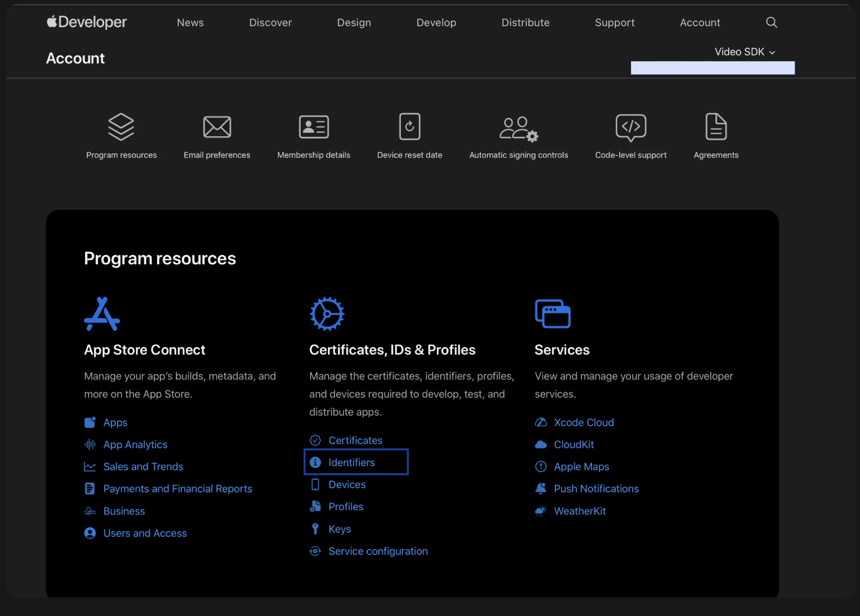
Task: Open the Account menu item
Action: pos(700,23)
